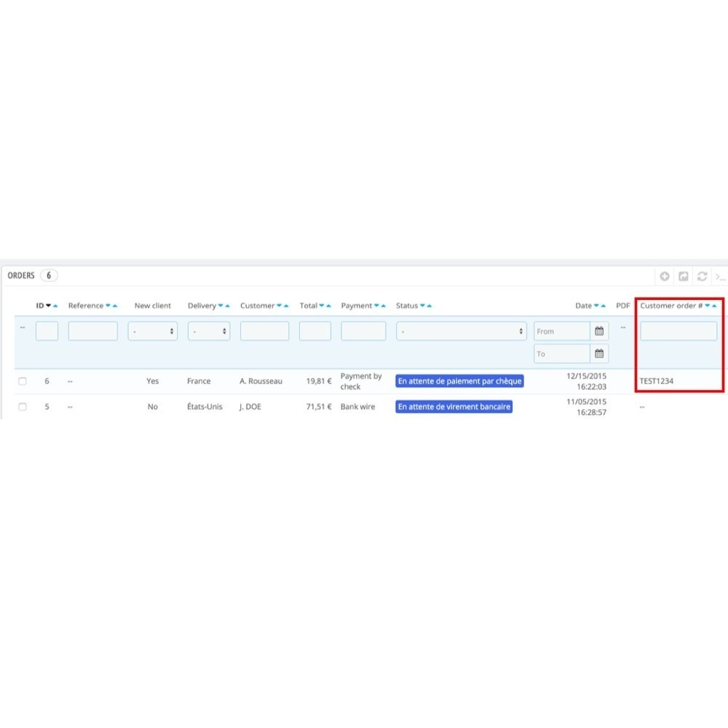
Task: Click the France delivery cell
Action: click(x=199, y=381)
